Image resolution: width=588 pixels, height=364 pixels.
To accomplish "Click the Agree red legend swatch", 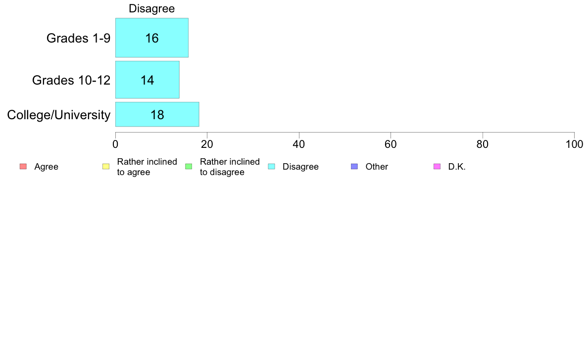I will coord(23,167).
